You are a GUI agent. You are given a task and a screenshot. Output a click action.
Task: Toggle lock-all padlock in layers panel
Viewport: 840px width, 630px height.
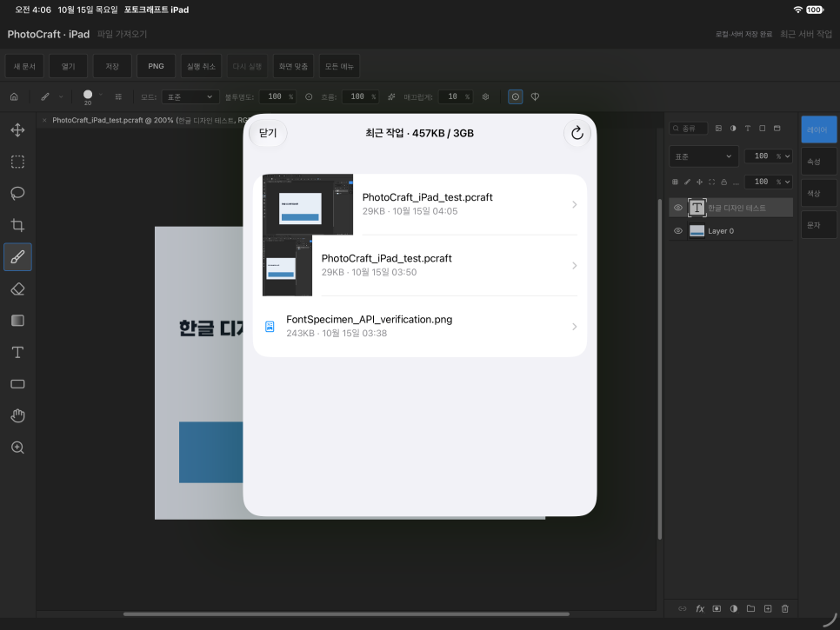coord(723,182)
